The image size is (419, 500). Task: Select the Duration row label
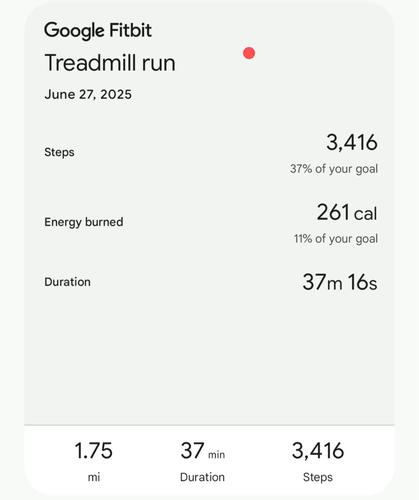tap(67, 282)
